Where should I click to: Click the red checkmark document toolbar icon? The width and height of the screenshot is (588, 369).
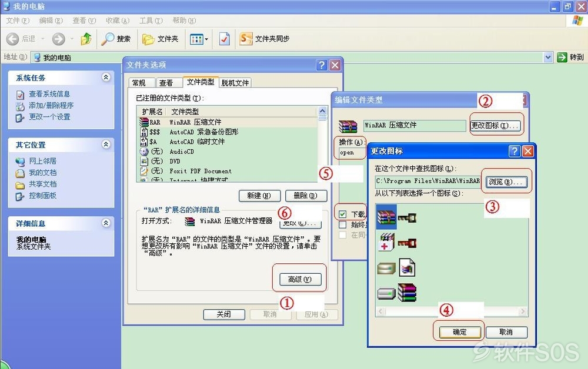point(224,39)
